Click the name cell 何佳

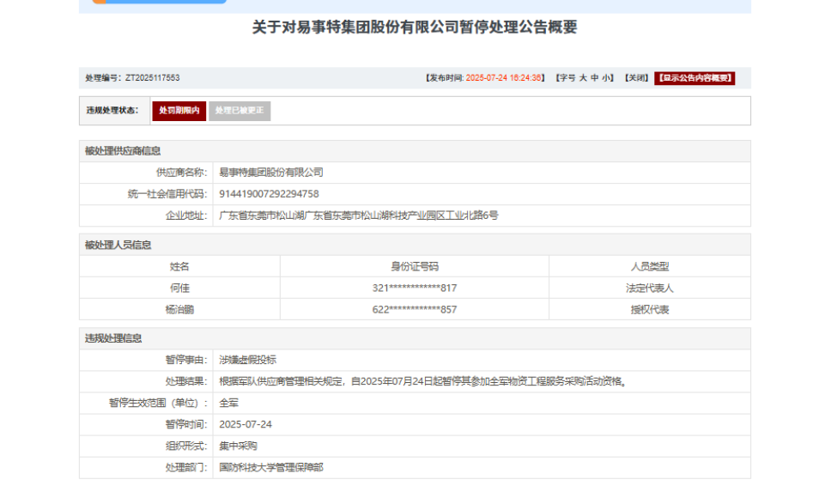click(179, 288)
